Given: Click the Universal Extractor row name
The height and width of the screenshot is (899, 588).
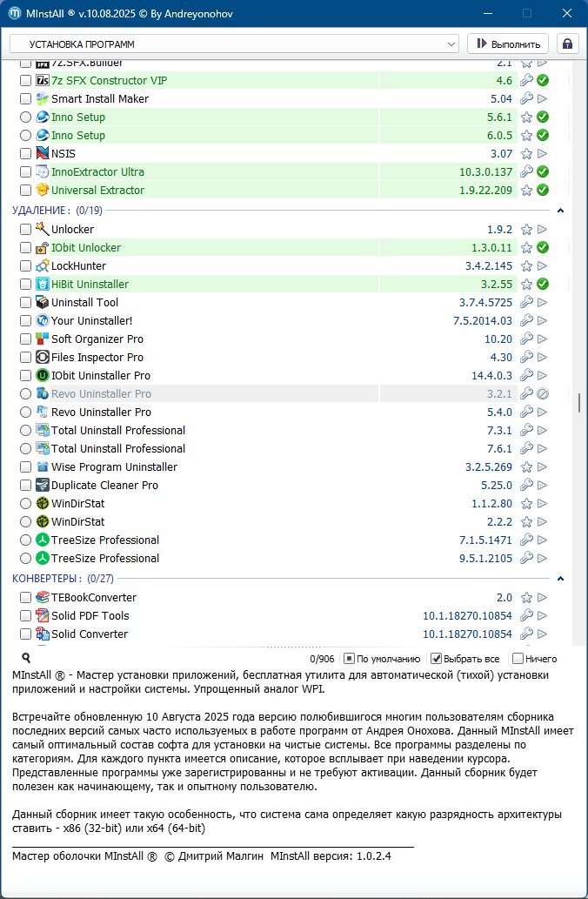Looking at the screenshot, I should 97,191.
